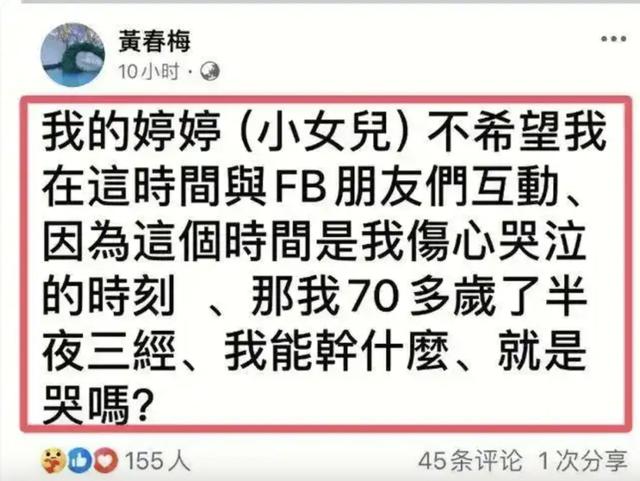Open the three-dot post options menu
The height and width of the screenshot is (481, 640).
click(613, 39)
